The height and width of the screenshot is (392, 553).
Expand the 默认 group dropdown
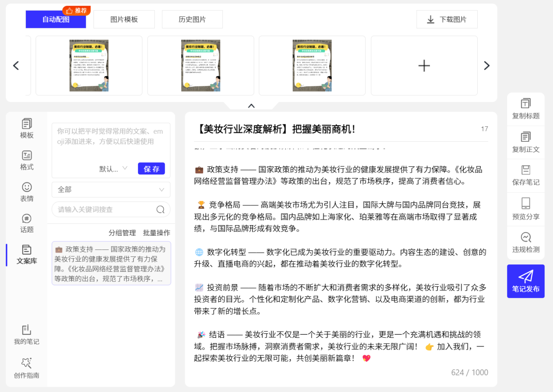tap(113, 169)
